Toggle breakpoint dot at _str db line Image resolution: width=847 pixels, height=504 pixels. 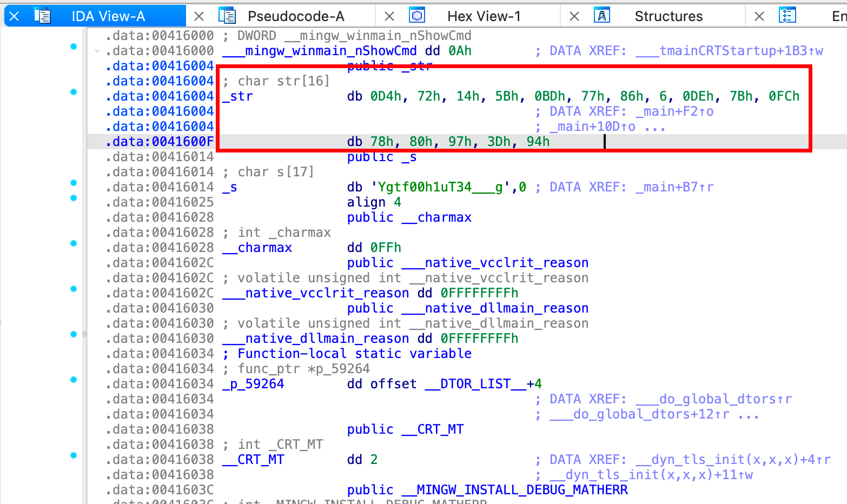74,92
